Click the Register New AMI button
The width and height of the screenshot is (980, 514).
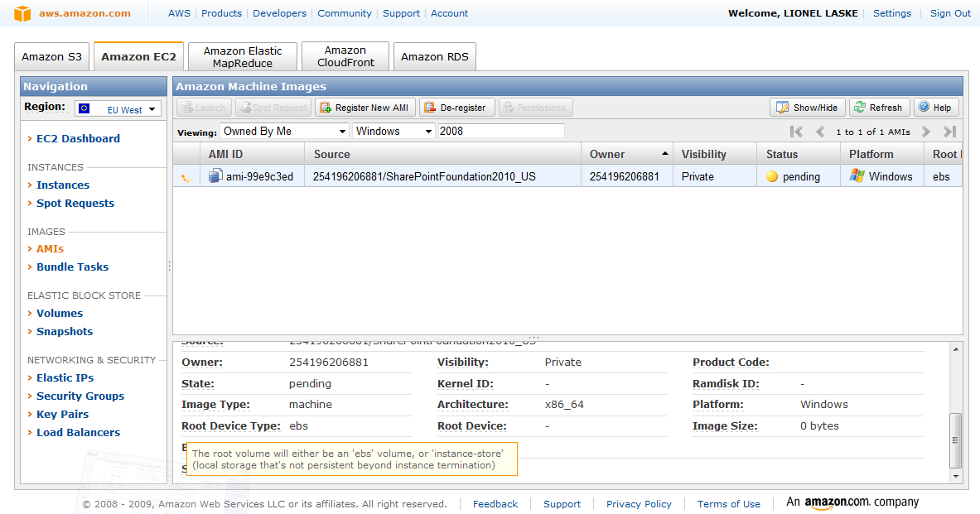pos(365,108)
